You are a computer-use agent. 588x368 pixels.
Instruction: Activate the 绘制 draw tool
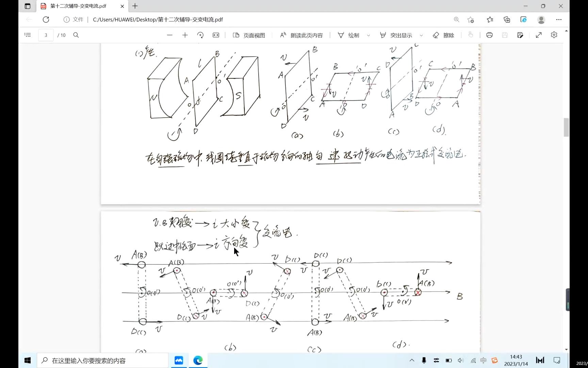point(348,35)
